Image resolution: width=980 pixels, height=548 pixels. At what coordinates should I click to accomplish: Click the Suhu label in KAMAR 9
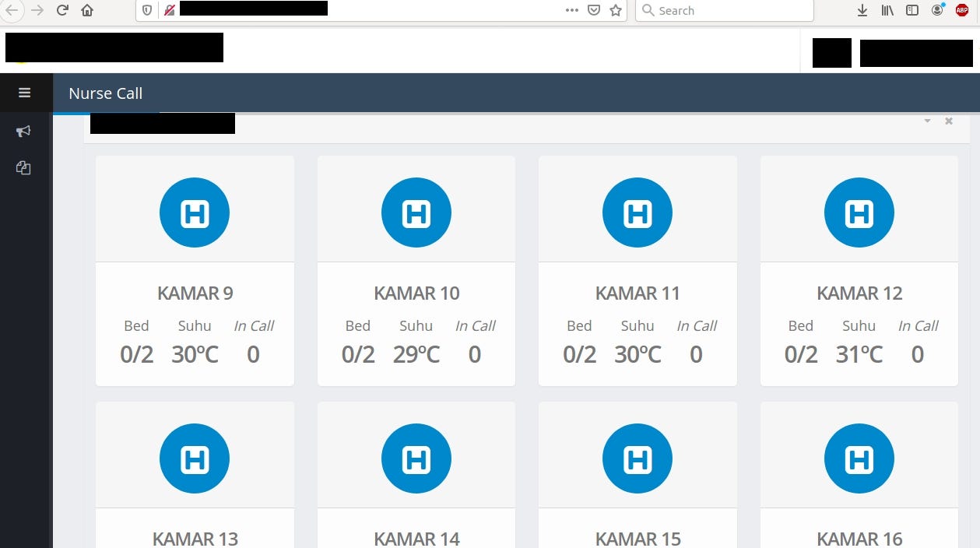[x=195, y=326]
